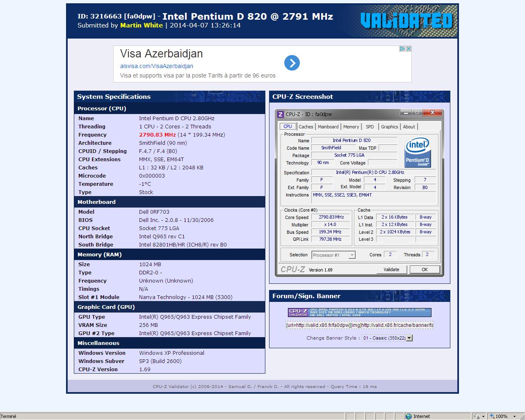Select the Graphics tab
This screenshot has width=525, height=420.
coord(390,127)
